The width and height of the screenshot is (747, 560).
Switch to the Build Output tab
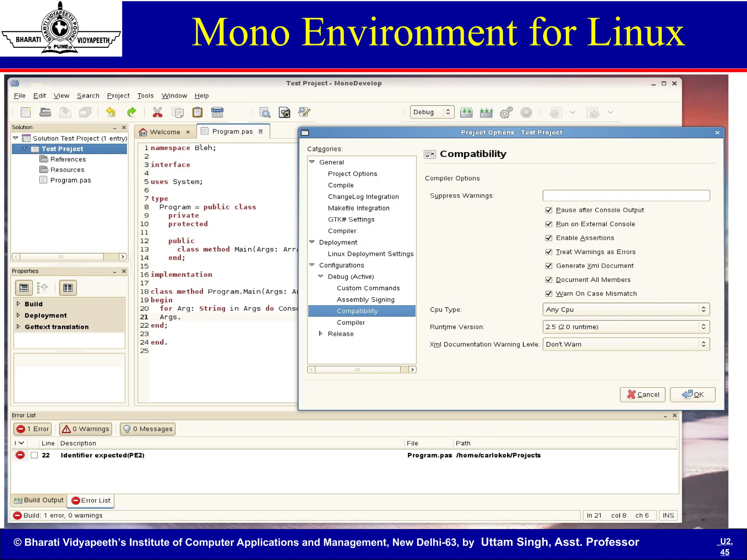(39, 500)
